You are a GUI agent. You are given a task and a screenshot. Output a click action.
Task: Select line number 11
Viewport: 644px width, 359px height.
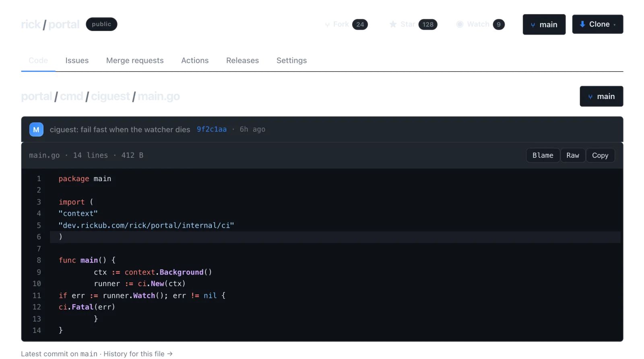point(37,296)
